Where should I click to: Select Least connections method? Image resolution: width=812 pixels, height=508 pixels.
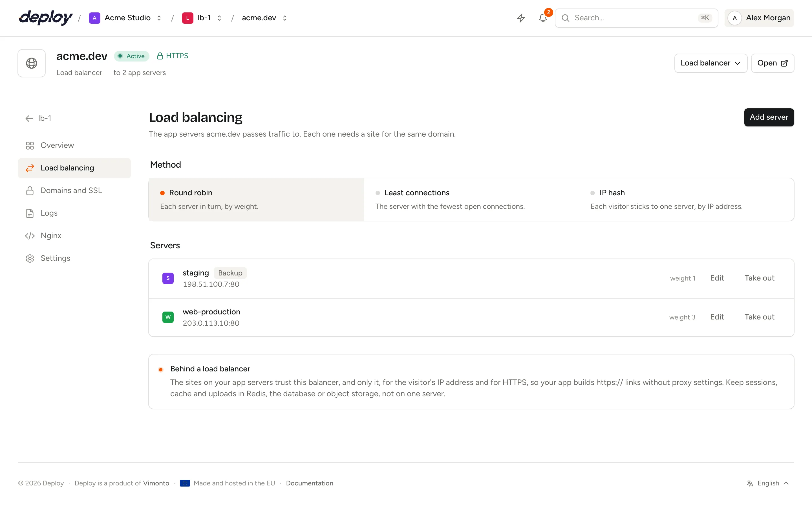(471, 200)
